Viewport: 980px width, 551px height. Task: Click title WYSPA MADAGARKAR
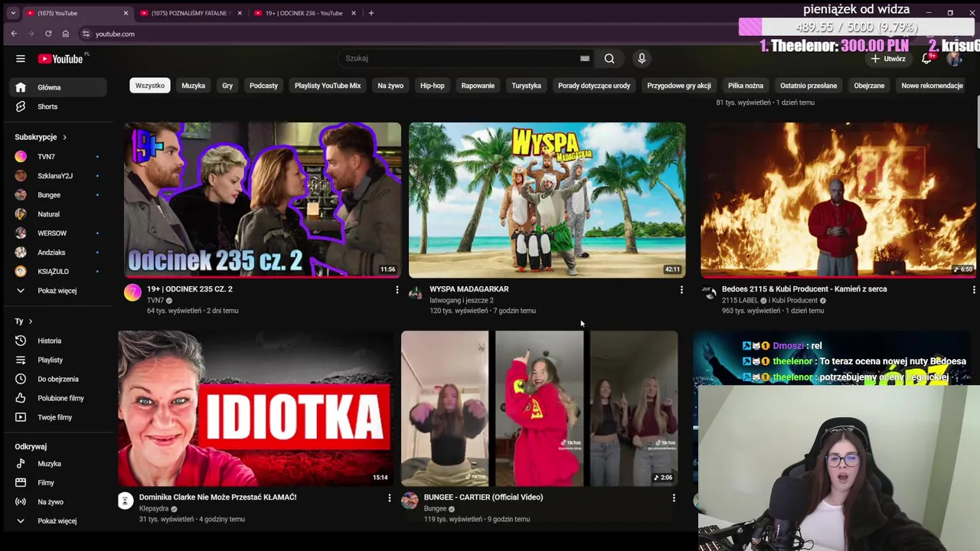[x=469, y=289]
